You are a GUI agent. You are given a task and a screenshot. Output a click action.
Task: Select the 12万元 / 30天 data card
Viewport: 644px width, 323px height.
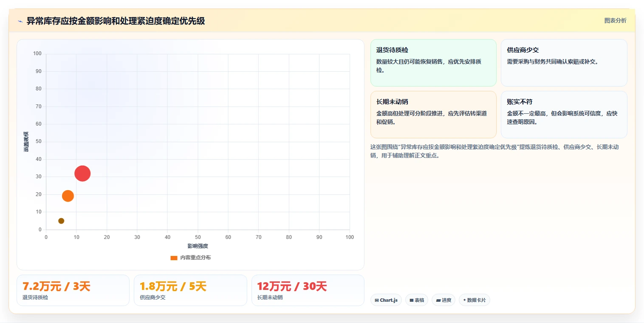pyautogui.click(x=308, y=290)
